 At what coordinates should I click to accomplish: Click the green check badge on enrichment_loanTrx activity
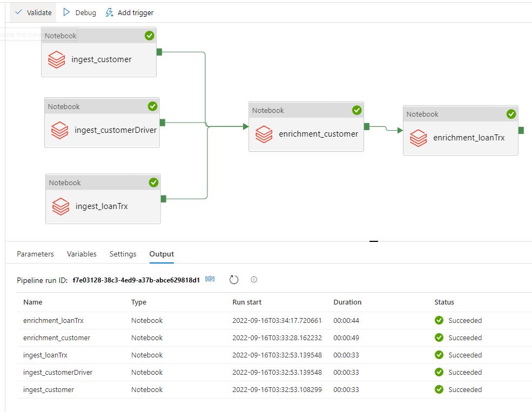click(x=511, y=114)
